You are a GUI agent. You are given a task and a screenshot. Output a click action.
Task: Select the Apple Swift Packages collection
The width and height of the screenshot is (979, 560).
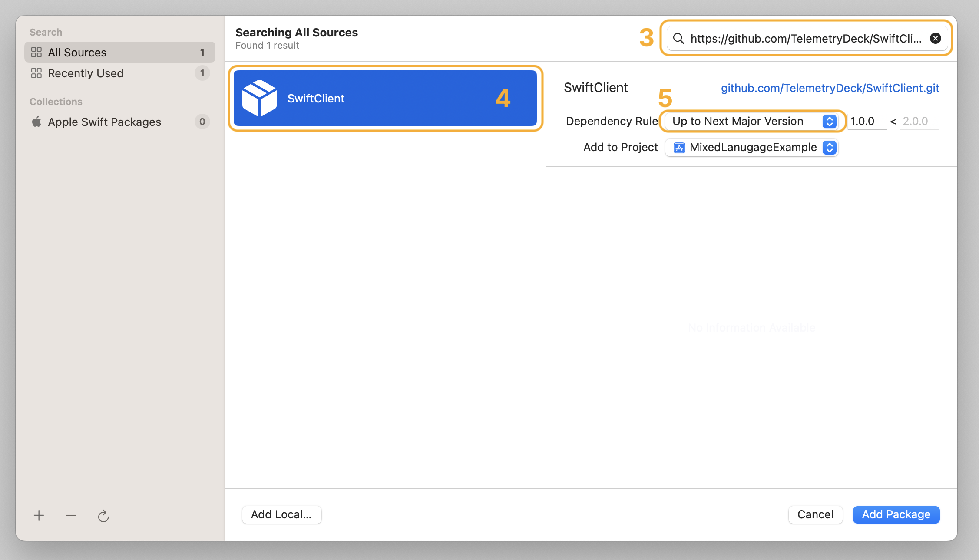pos(104,122)
